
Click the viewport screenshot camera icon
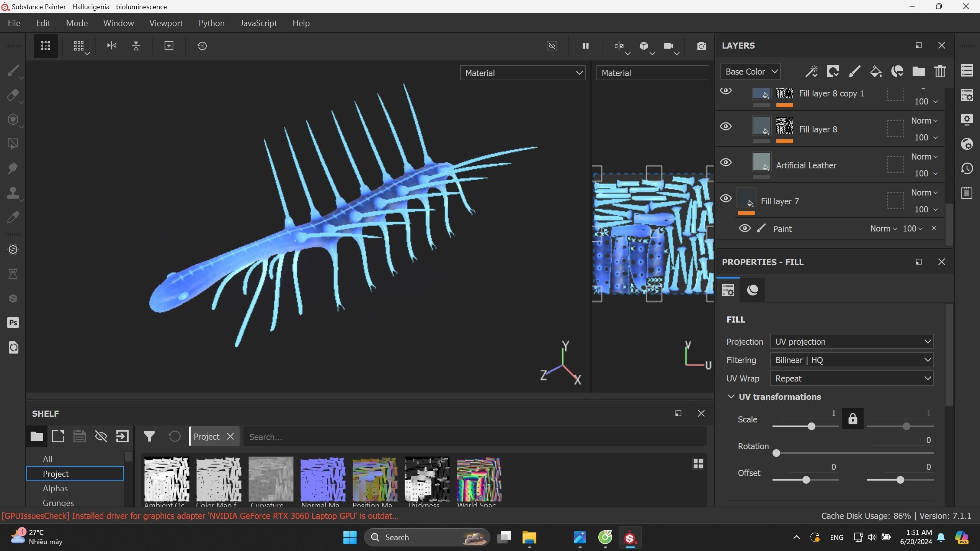[x=701, y=46]
